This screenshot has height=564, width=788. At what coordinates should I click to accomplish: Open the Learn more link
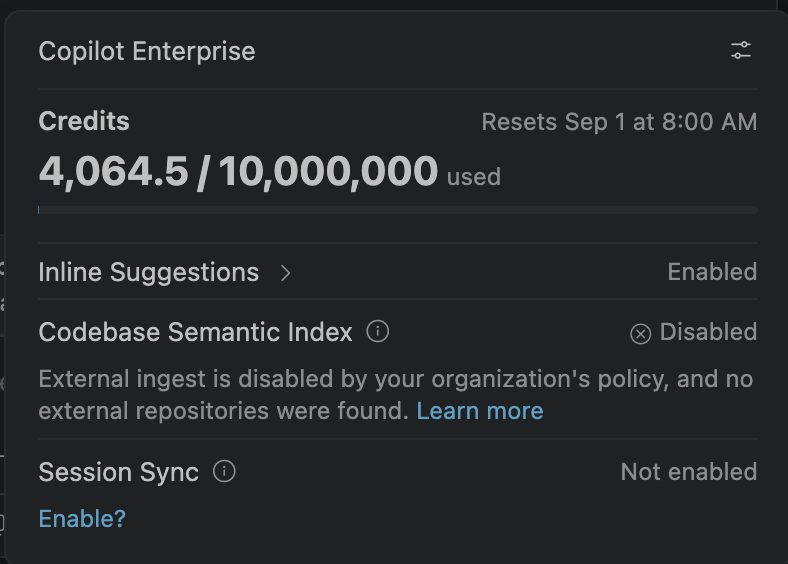coord(480,411)
